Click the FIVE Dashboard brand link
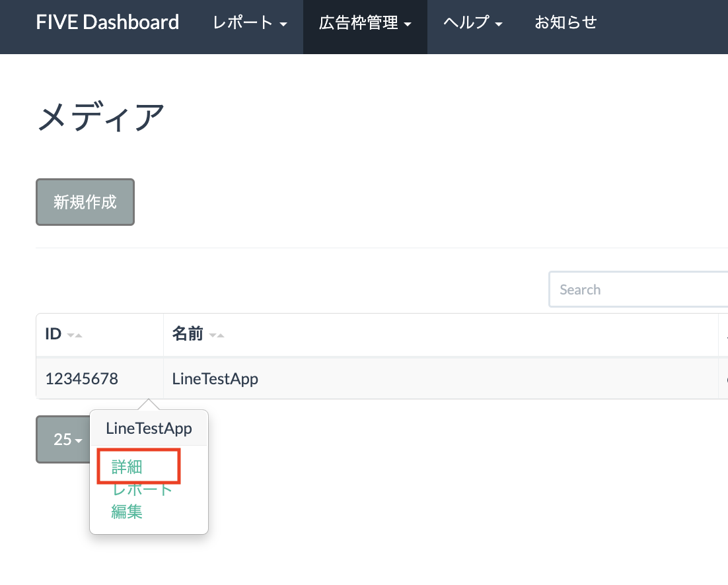 (107, 22)
